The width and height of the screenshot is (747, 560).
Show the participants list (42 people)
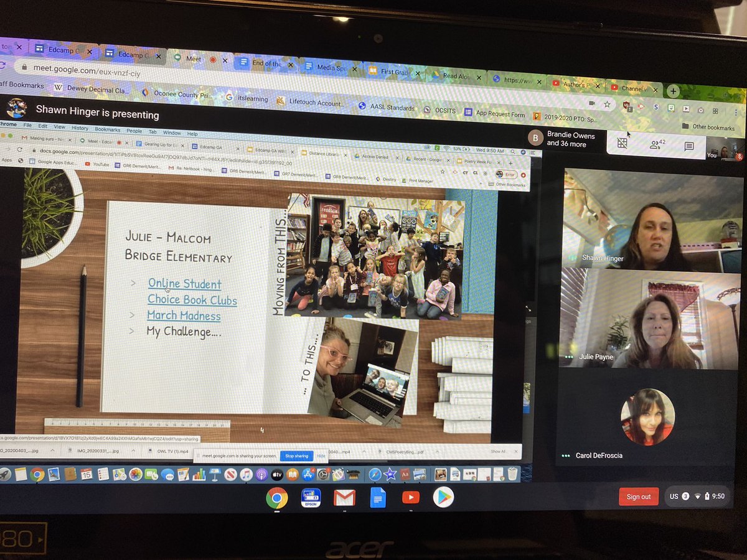(658, 144)
